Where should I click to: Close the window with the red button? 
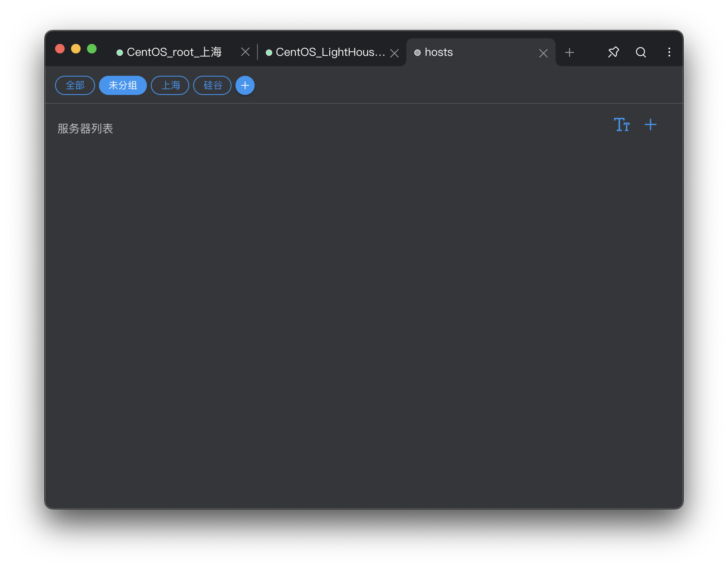(x=60, y=49)
